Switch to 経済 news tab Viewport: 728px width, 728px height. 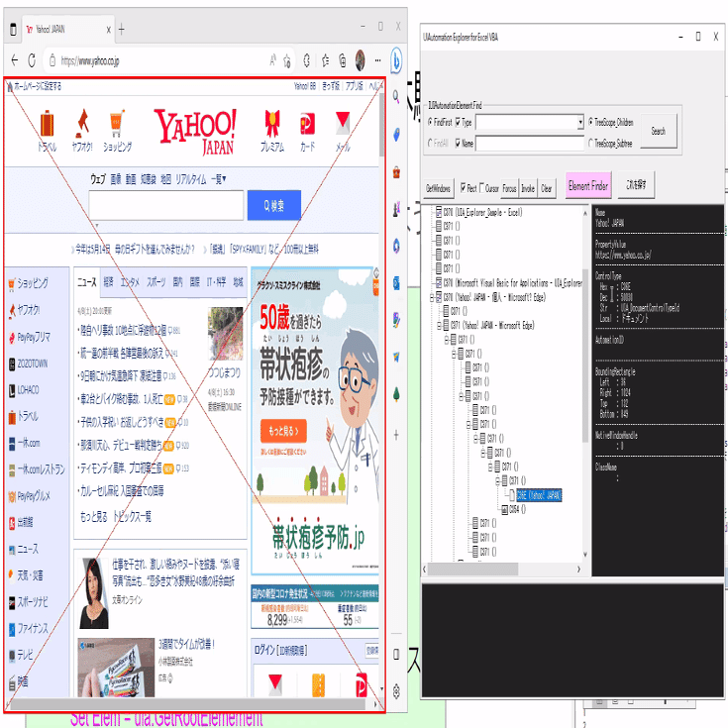[108, 282]
